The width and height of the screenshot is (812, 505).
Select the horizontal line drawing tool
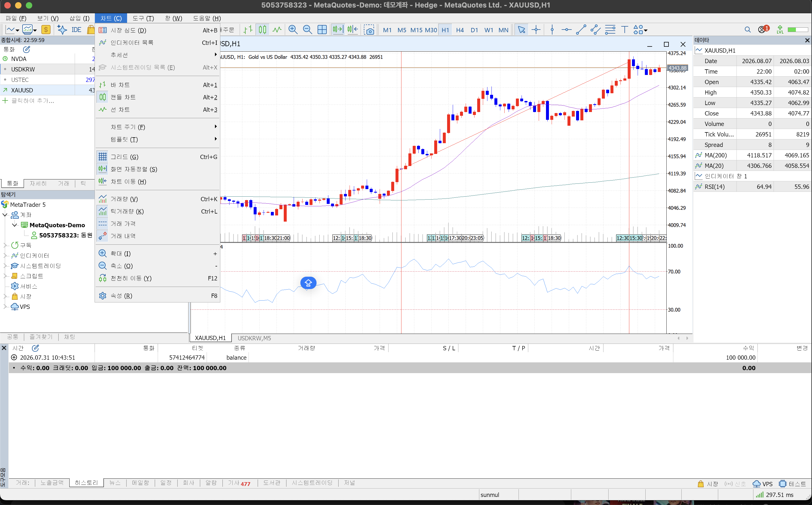click(566, 30)
